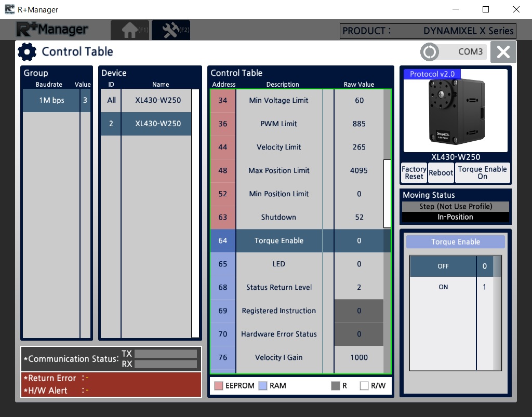Select the LED row
Screen dimensions: 532x417
click(297, 264)
